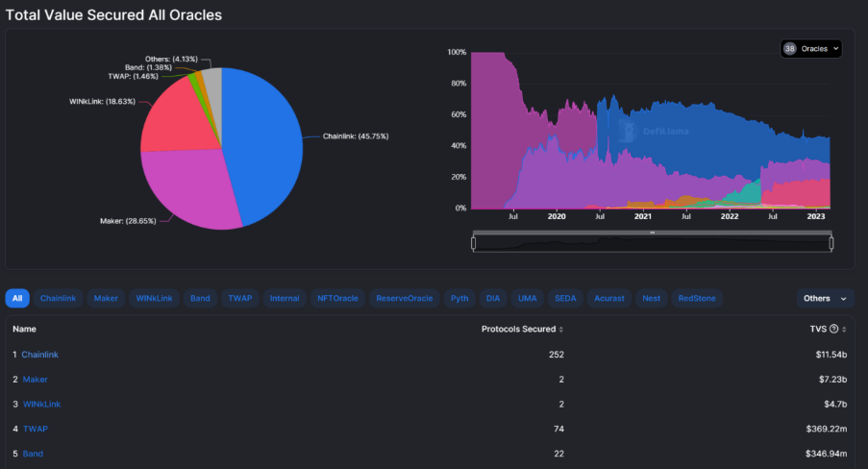
Task: Select the NFTOracle filter tab
Action: (337, 299)
